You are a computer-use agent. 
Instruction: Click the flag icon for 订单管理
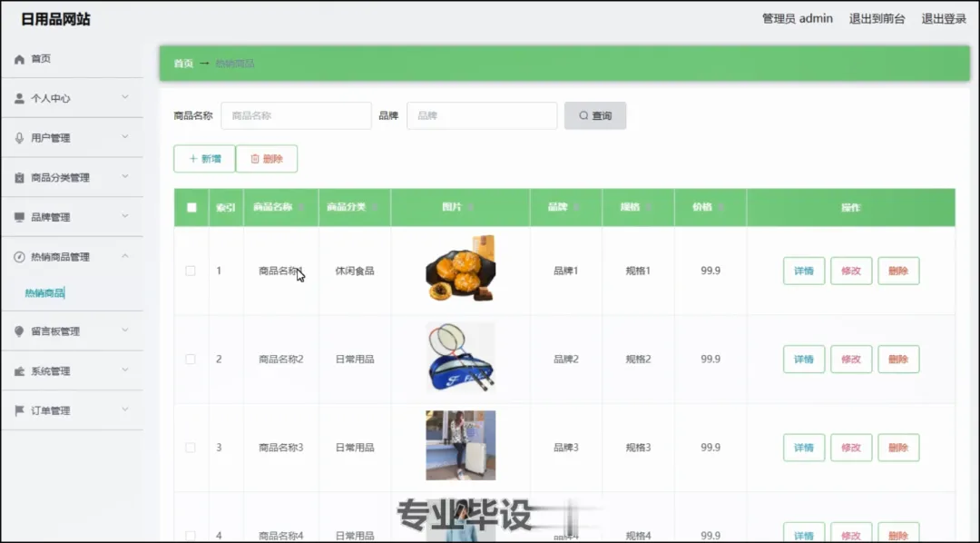pos(19,411)
